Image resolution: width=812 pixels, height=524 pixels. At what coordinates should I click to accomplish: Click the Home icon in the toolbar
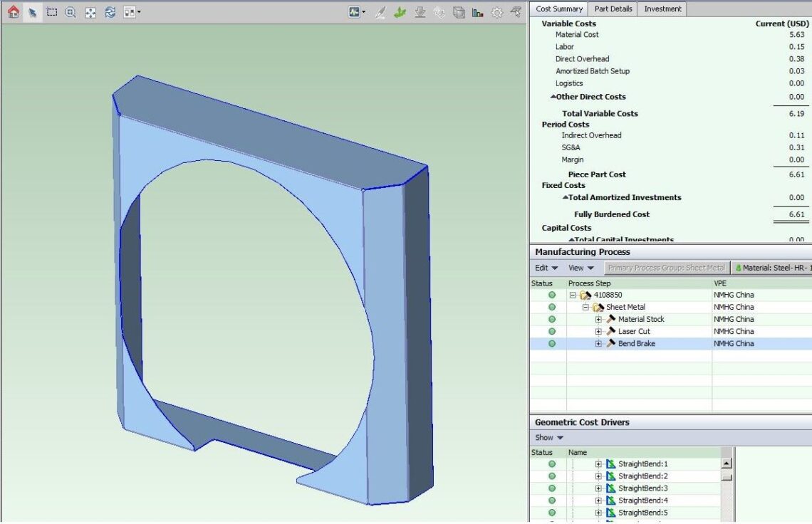[12, 12]
